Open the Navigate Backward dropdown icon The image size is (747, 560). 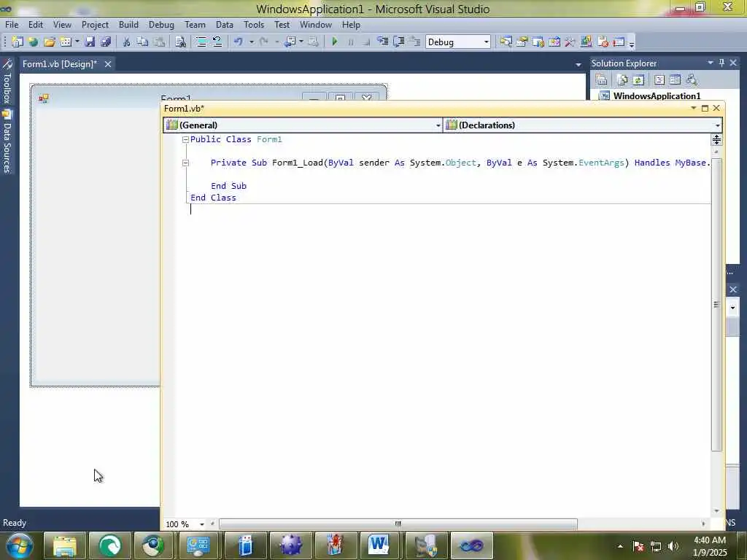(301, 42)
